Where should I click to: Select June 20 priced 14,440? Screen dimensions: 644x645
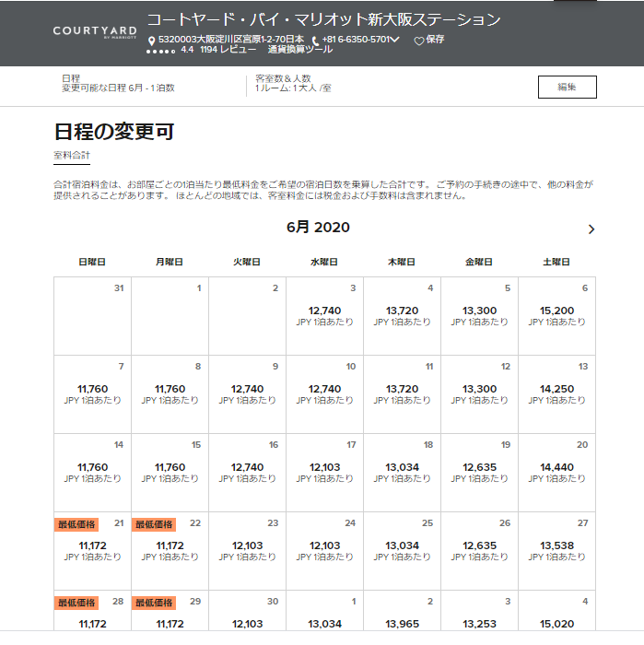click(x=556, y=473)
